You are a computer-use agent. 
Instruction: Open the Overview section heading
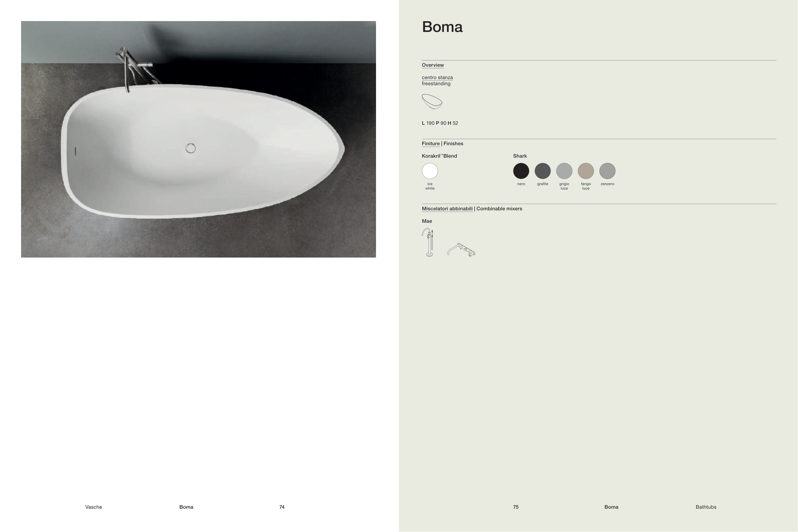tap(433, 65)
